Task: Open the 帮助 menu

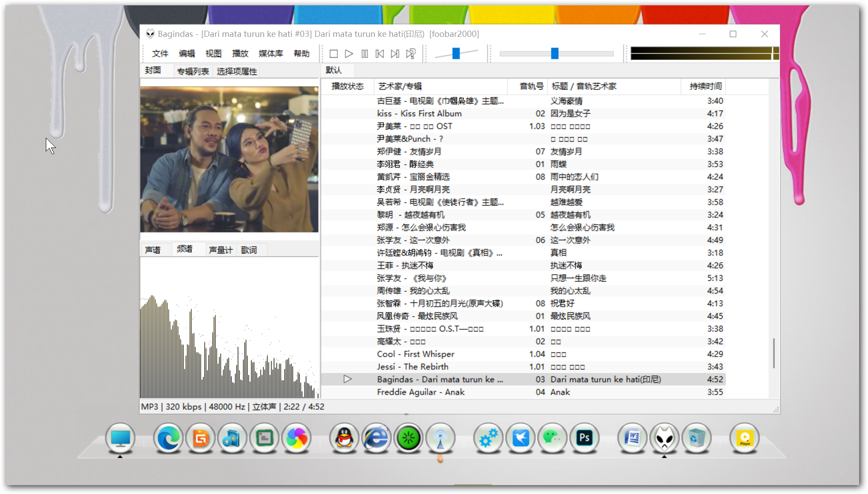Action: coord(301,54)
